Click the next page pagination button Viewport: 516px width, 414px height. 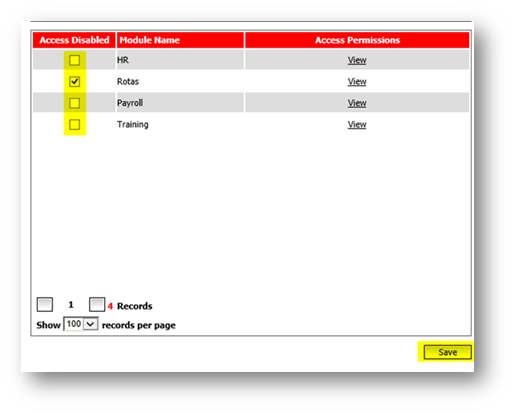[x=97, y=304]
